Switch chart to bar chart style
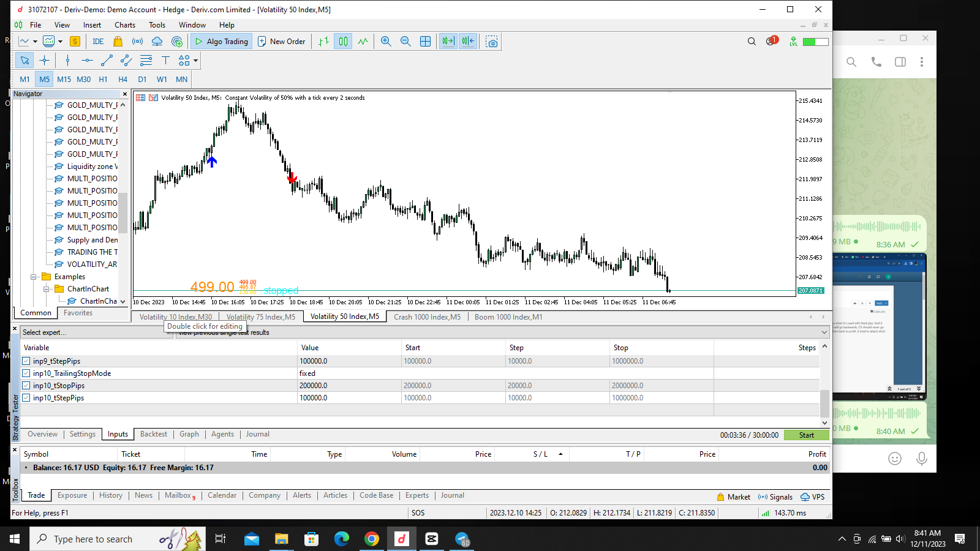Viewport: 980px width, 551px height. 323,42
